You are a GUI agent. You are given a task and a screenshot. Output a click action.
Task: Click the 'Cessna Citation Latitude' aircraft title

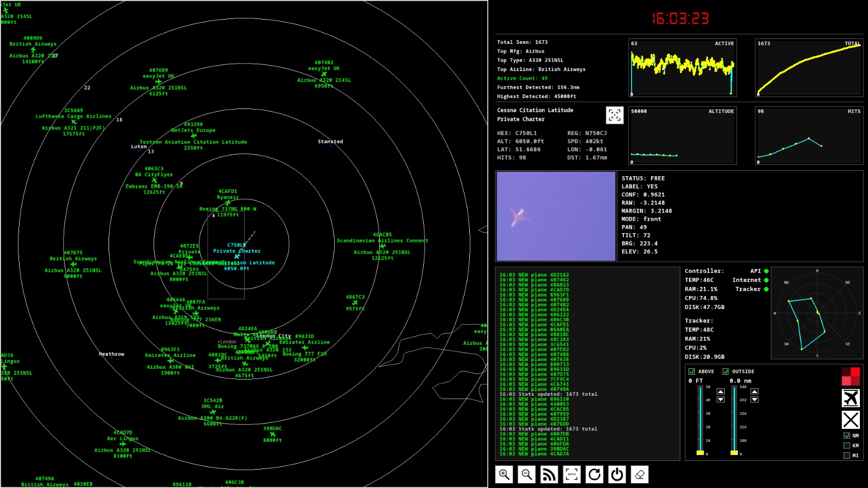click(535, 110)
